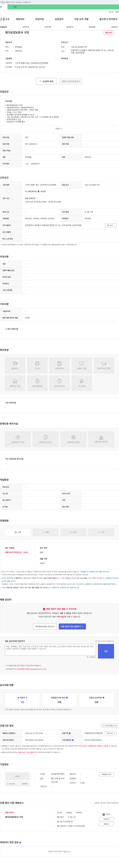Click the 식사제공 welfare icon

pyautogui.click(x=82, y=383)
